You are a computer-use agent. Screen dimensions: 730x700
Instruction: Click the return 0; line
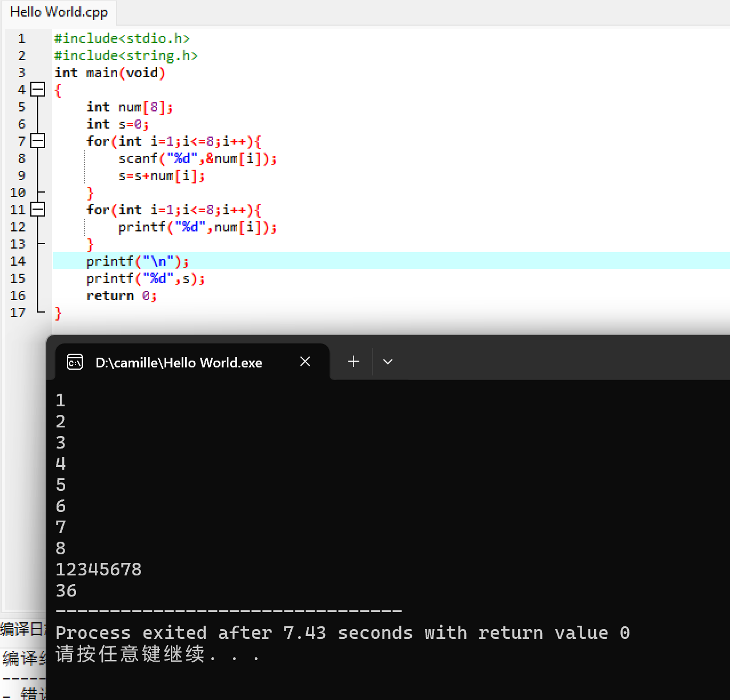pos(122,295)
